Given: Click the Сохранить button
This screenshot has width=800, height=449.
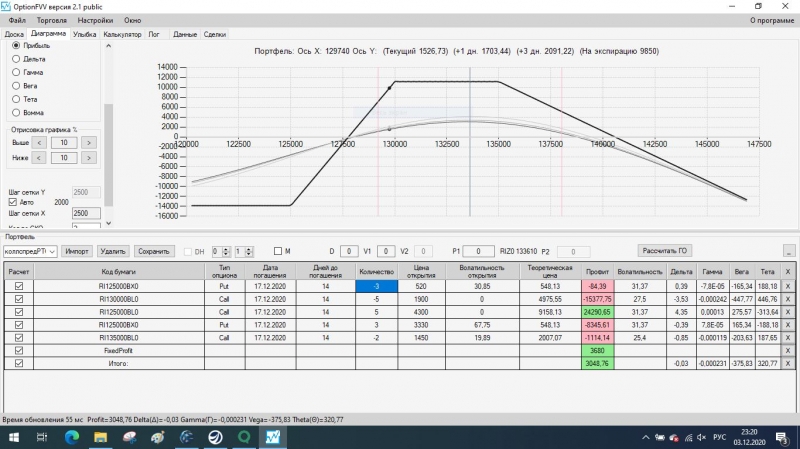Looking at the screenshot, I should [x=154, y=252].
